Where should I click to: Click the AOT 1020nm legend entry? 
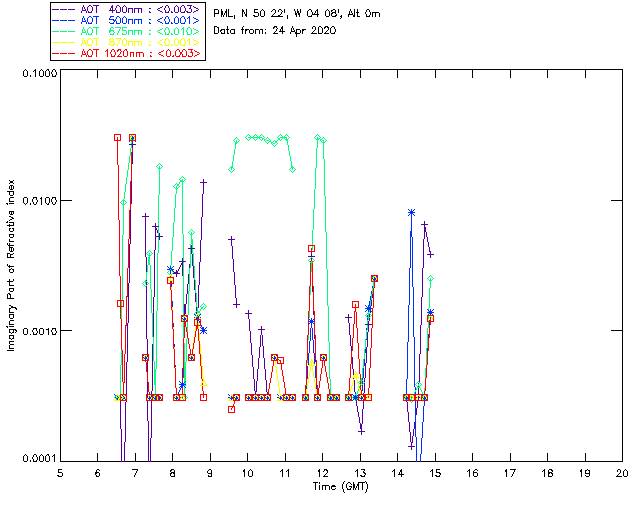pyautogui.click(x=127, y=53)
